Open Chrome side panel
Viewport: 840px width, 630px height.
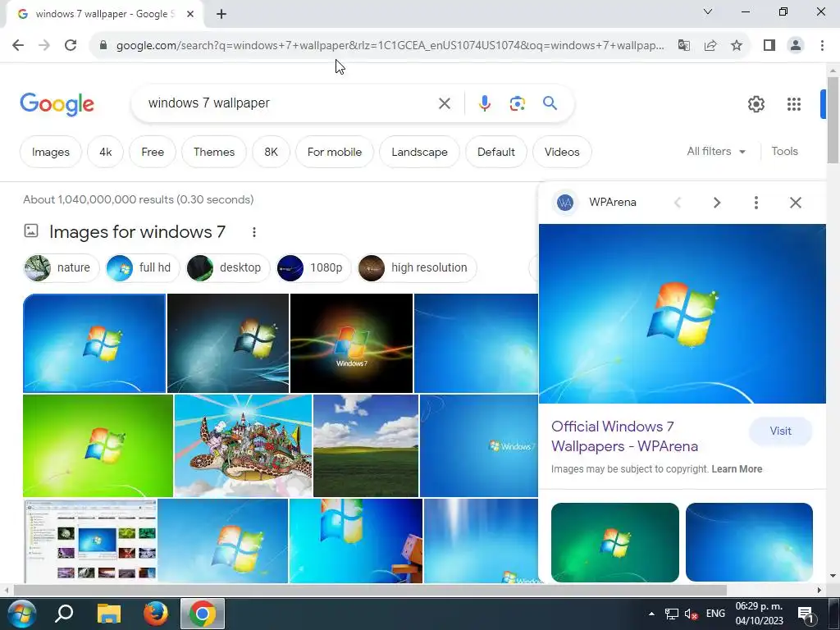[x=769, y=46]
